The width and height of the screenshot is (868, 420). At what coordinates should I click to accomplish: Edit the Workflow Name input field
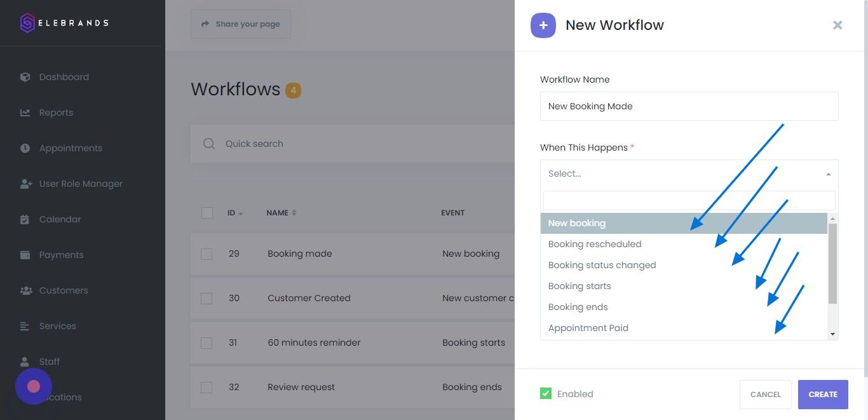tap(689, 106)
